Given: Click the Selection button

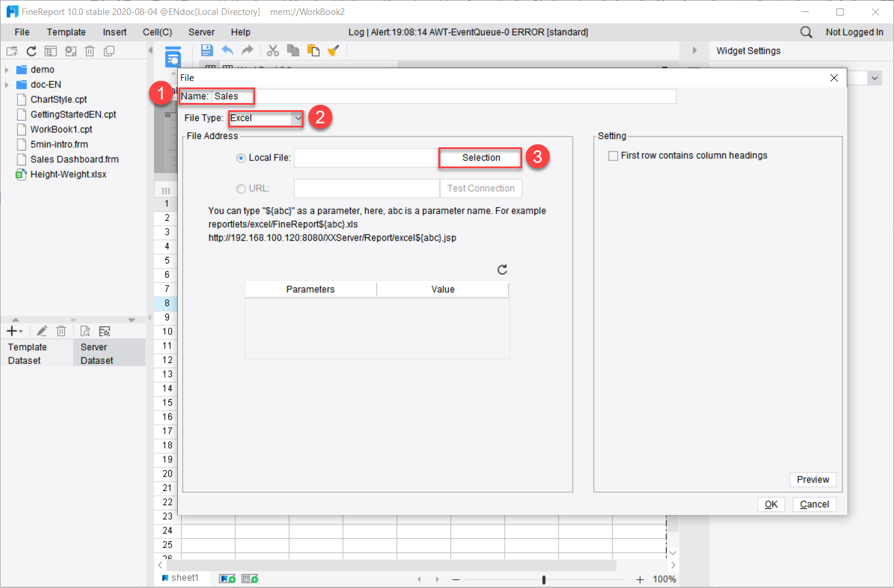Looking at the screenshot, I should point(481,157).
